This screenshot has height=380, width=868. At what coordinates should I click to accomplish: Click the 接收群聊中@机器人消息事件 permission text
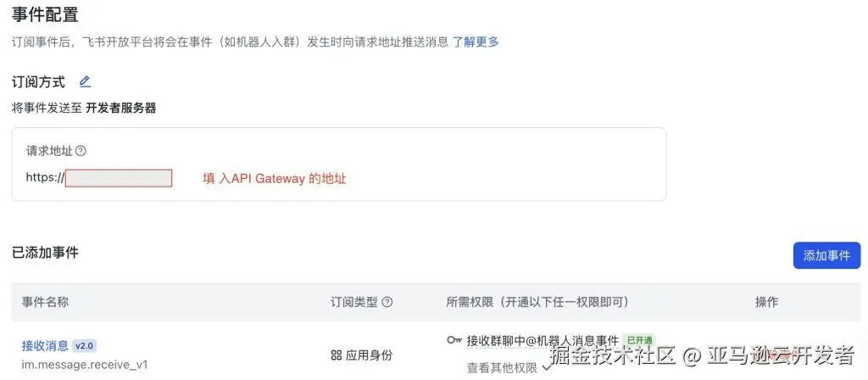tap(542, 340)
